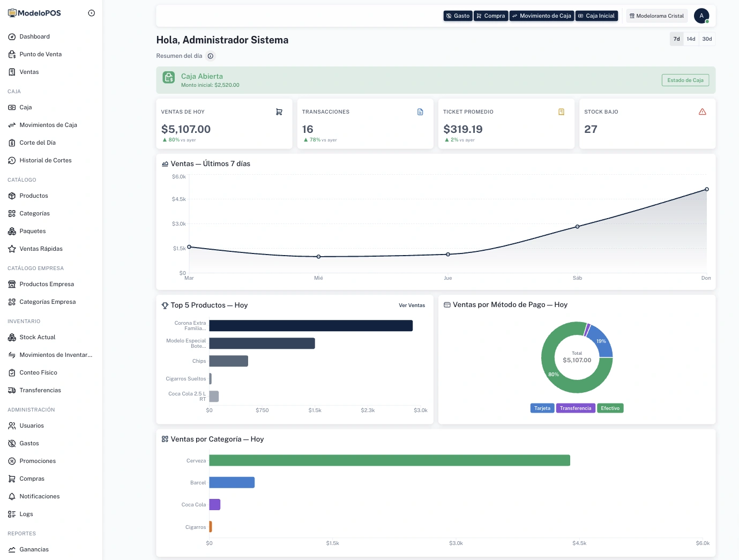Viewport: 739px width, 560px height.
Task: Go to Corte del Día in sidebar
Action: [x=38, y=143]
